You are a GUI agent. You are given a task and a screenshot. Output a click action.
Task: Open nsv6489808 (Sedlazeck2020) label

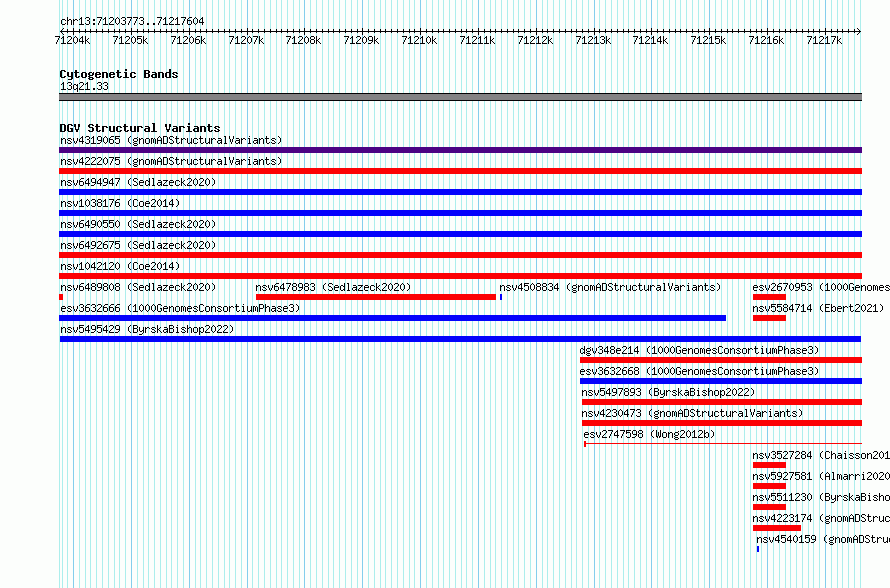tap(138, 287)
